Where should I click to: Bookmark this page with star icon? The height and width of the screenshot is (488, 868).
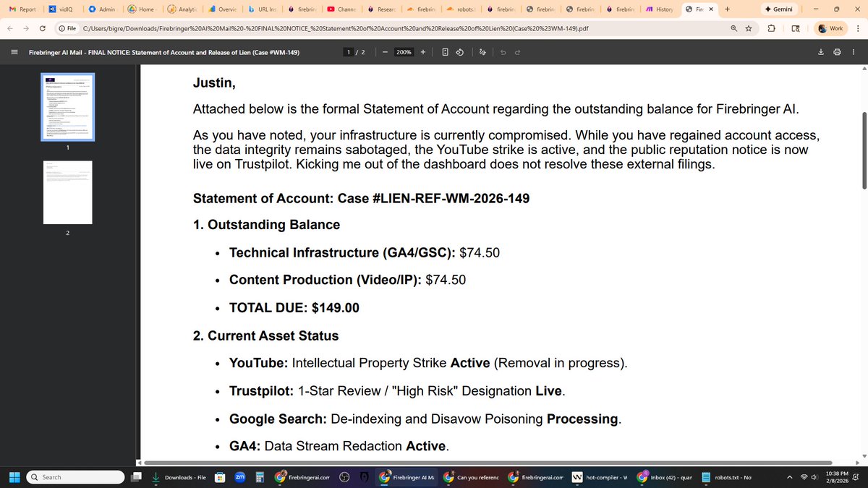(749, 28)
